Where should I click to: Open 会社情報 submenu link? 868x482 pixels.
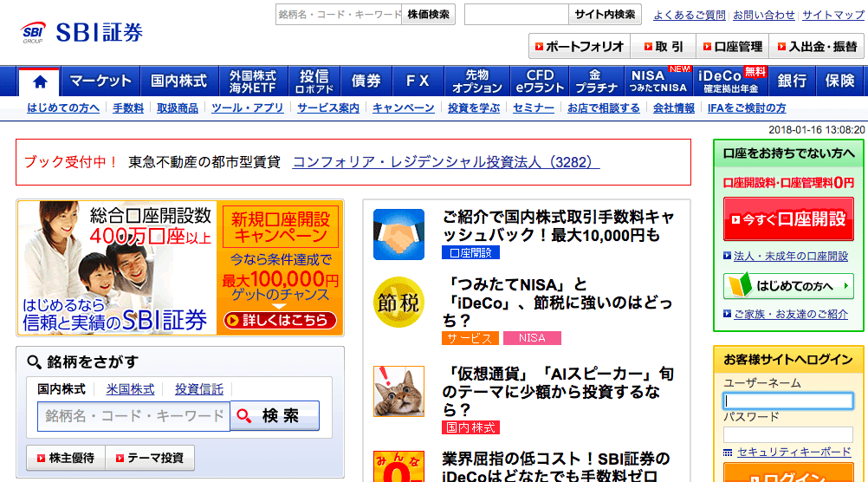click(674, 108)
